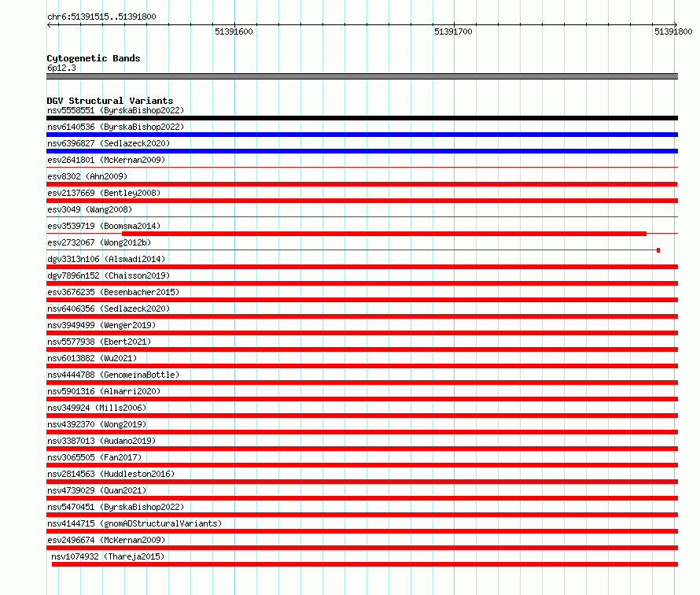Image resolution: width=700 pixels, height=595 pixels.
Task: Open variant nsv4739029 (Quan2021)
Action: [97, 490]
